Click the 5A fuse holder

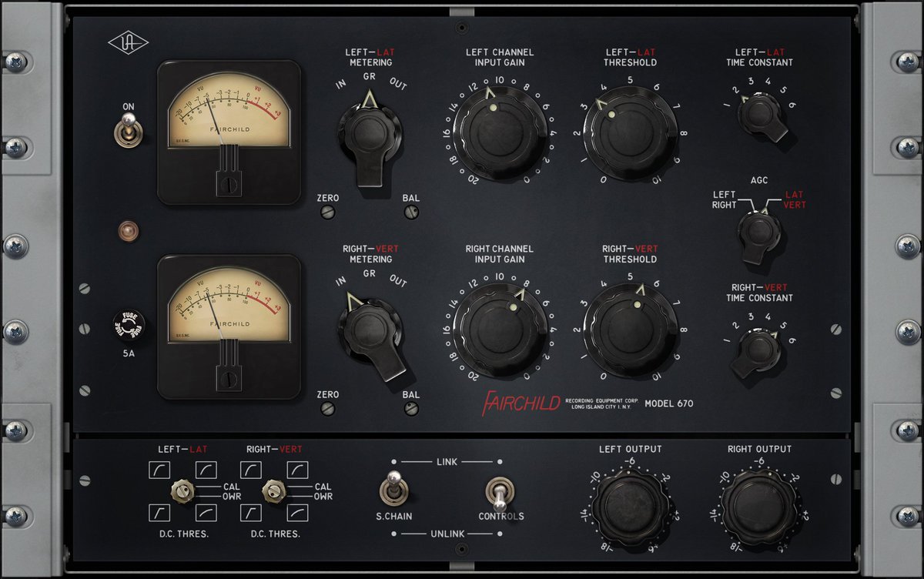[x=129, y=327]
